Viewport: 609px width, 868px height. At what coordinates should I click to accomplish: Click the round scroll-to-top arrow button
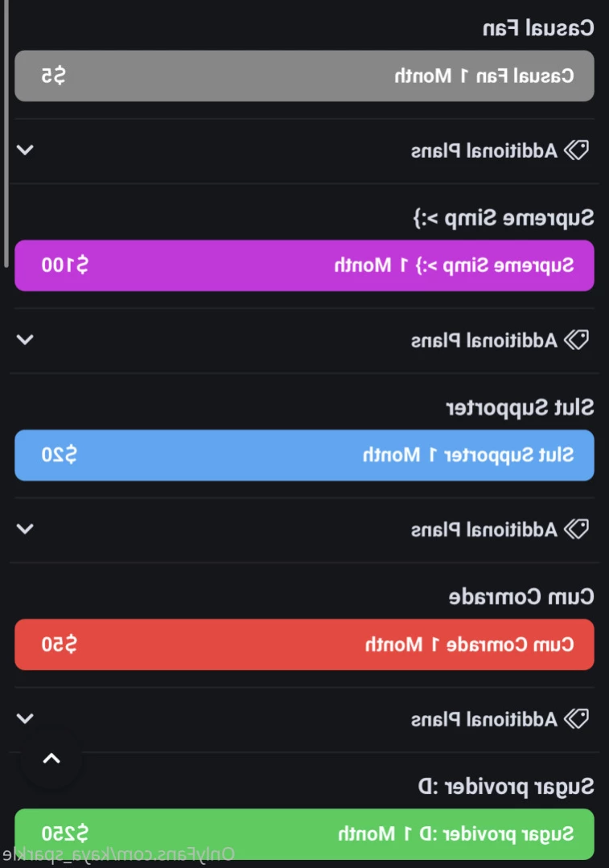coord(51,759)
